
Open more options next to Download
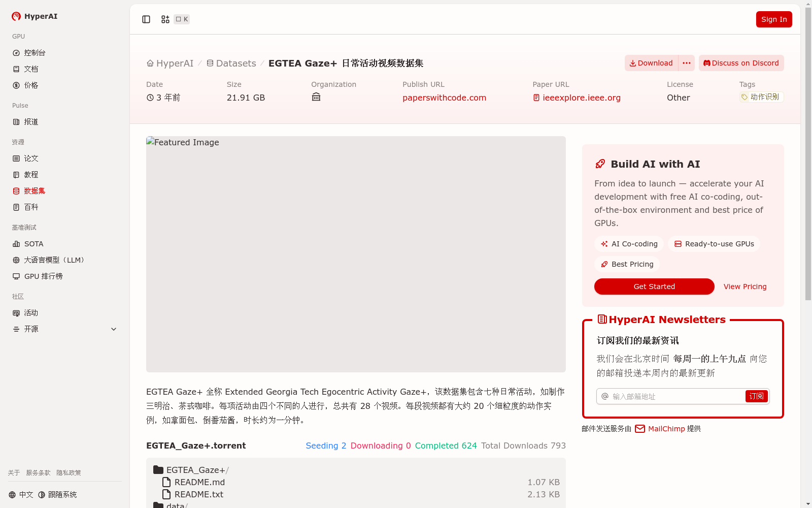coord(687,63)
